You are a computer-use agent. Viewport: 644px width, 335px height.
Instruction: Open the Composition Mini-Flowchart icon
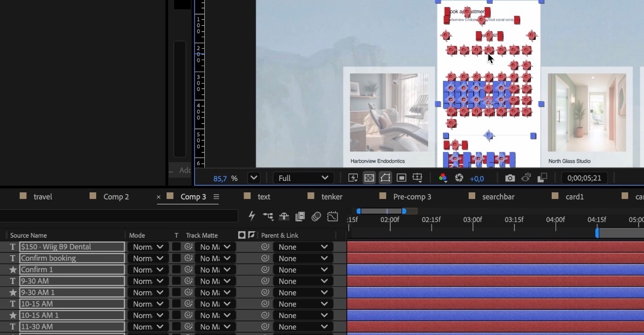268,216
